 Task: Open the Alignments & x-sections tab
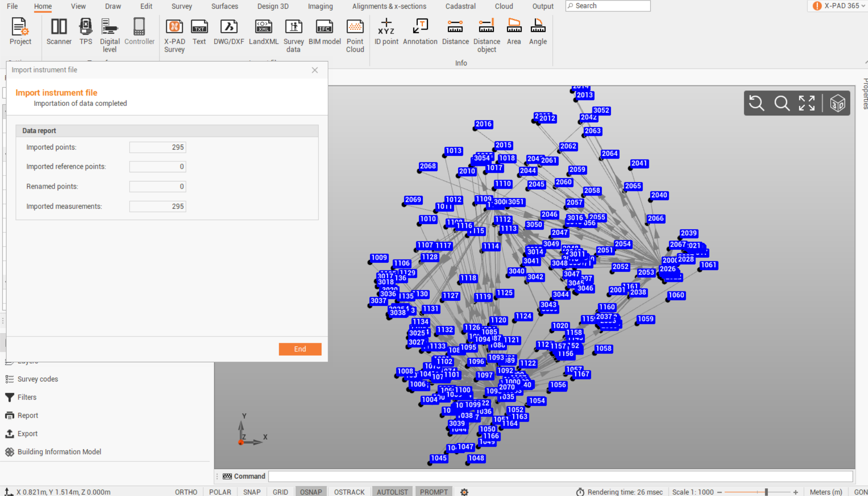389,6
